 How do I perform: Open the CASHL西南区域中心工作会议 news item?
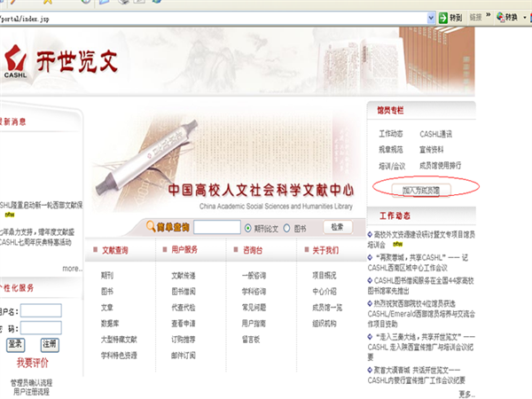point(418,262)
